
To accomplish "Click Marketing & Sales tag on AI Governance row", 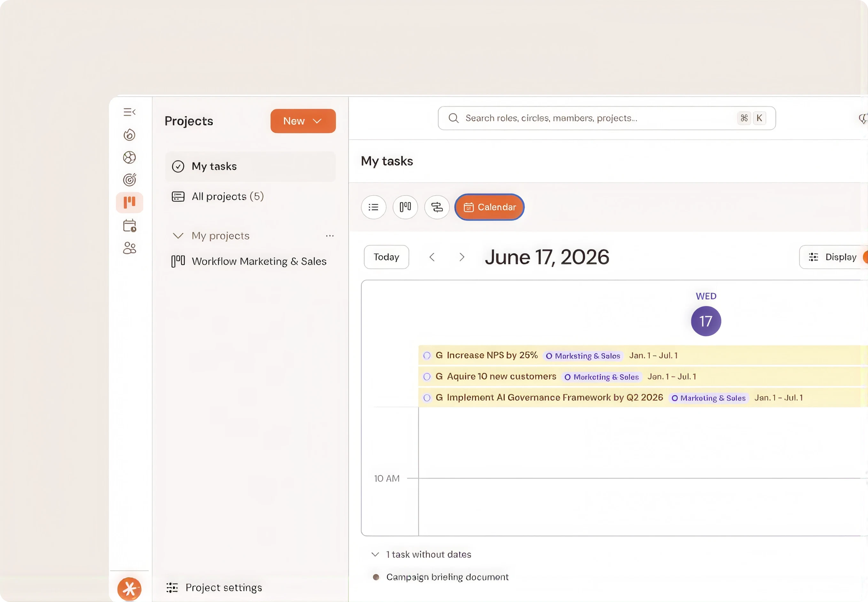I will (x=709, y=398).
